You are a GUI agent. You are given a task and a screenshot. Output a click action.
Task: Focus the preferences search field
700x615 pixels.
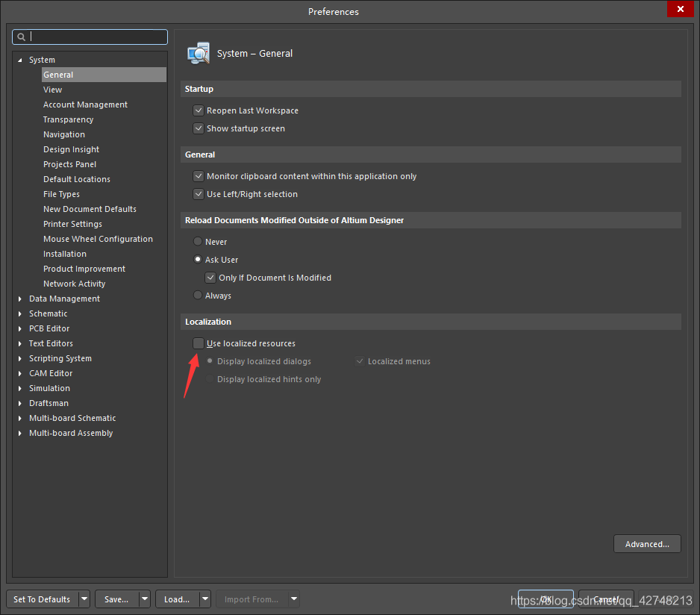(x=97, y=37)
